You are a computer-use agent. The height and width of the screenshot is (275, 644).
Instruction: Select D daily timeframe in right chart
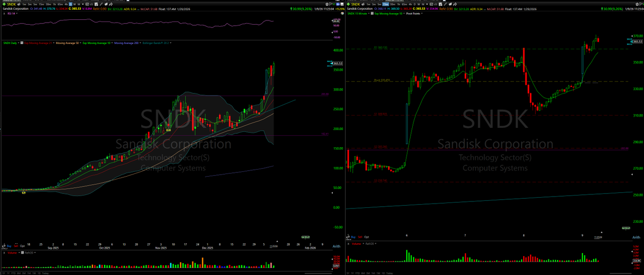(414, 4)
